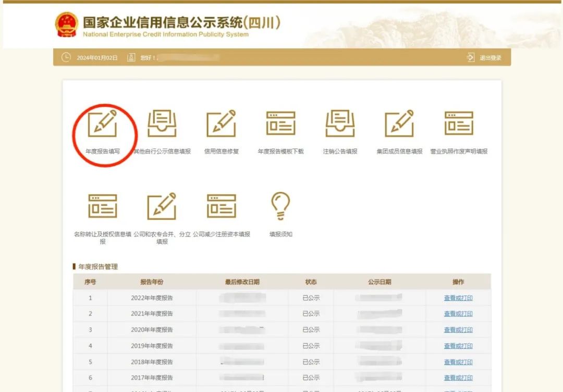Screen dimensions: 563x392
Task: Open 注销公告填报 icon
Action: (x=340, y=125)
